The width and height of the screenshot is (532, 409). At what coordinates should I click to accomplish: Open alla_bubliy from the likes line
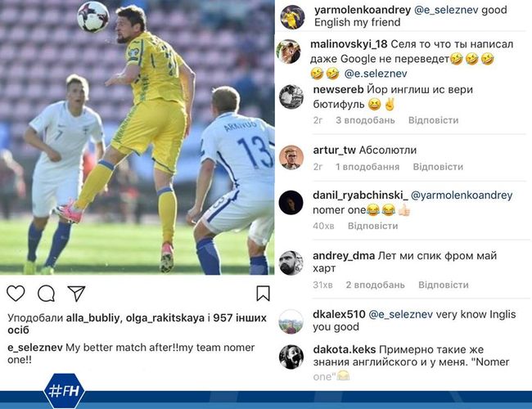pyautogui.click(x=92, y=318)
